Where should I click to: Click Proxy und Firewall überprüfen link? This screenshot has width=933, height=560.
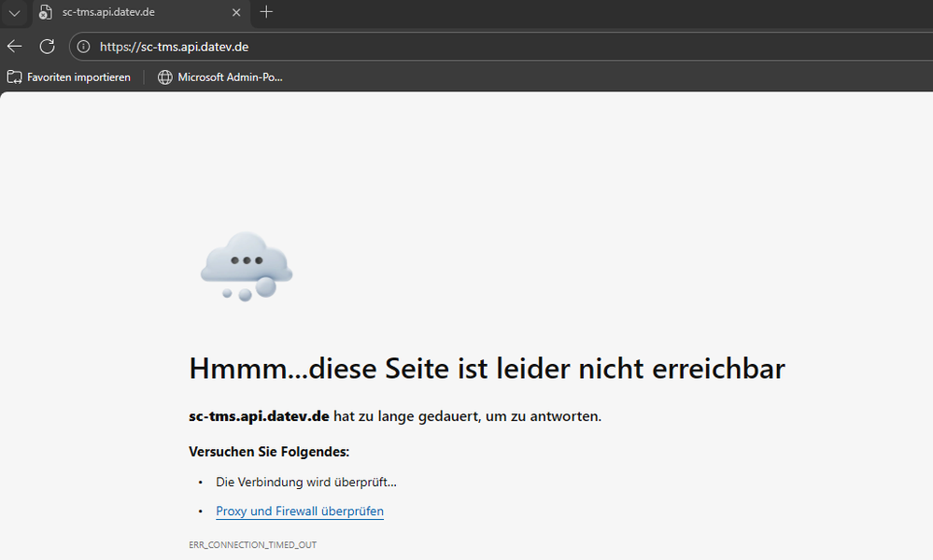[x=299, y=511]
